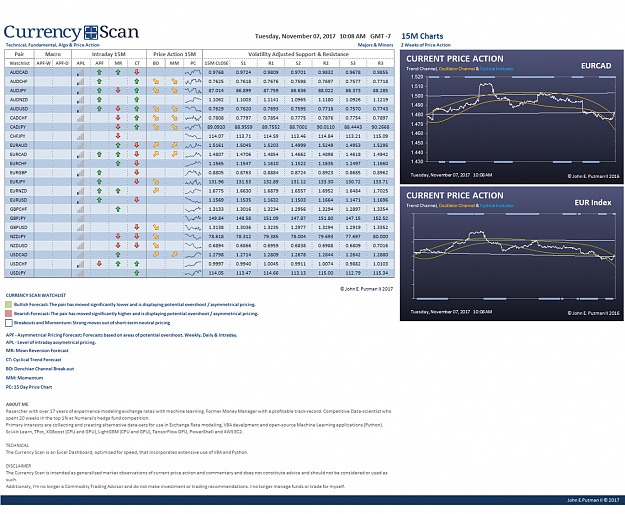The image size is (625, 514).
Task: Select the 15M CLOSE column header
Action: tap(216, 63)
